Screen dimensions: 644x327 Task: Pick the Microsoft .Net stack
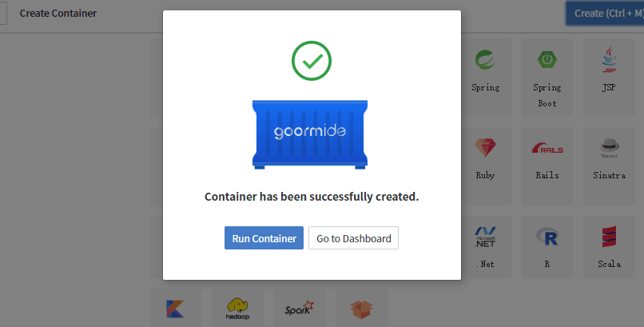[x=485, y=237]
